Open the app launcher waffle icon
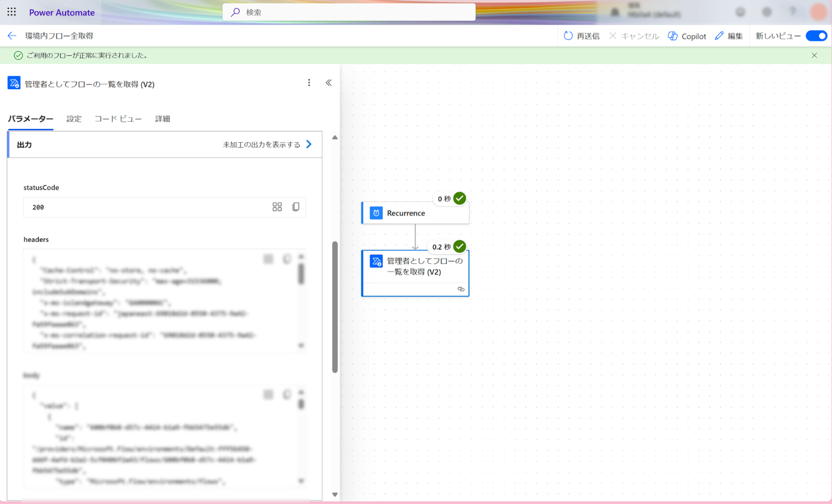 pyautogui.click(x=11, y=12)
